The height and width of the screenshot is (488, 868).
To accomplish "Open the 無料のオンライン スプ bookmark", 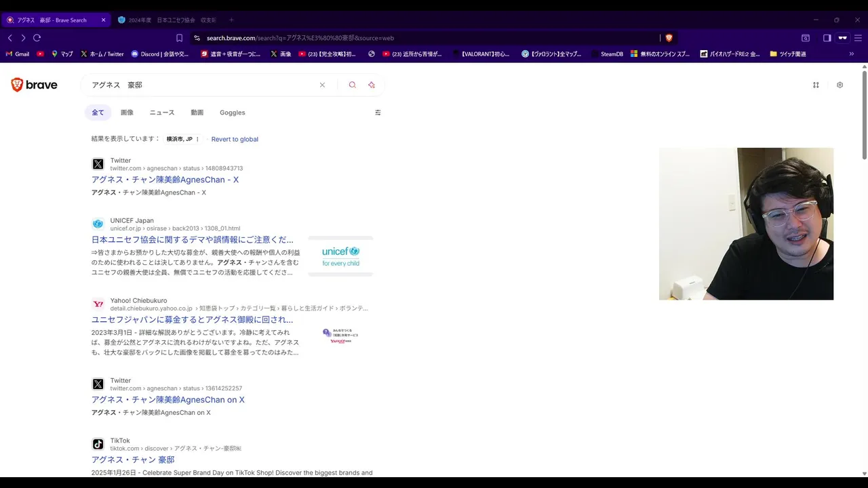I will [660, 54].
